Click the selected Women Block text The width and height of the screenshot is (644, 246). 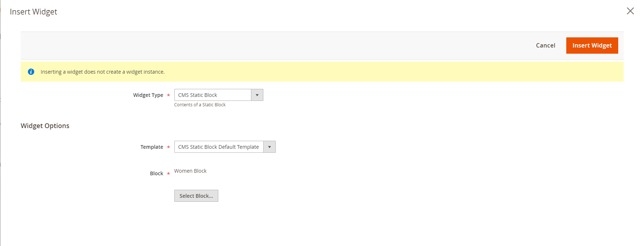pyautogui.click(x=190, y=171)
